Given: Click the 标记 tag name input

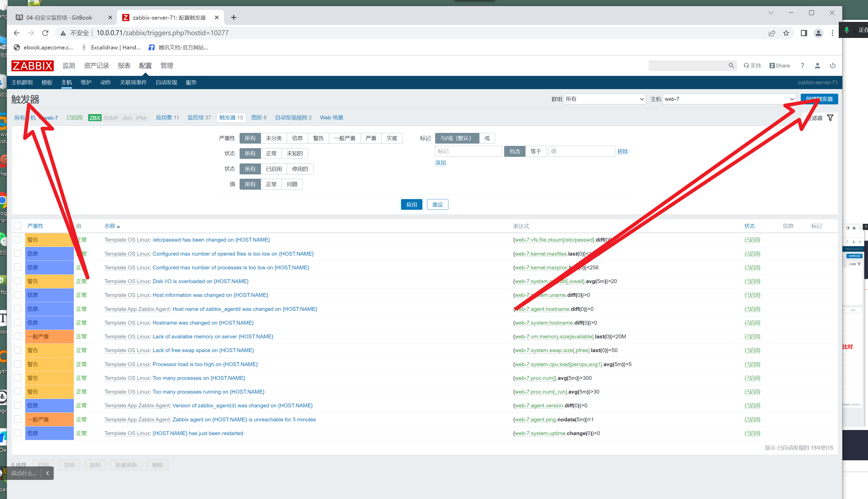Looking at the screenshot, I should (x=469, y=151).
